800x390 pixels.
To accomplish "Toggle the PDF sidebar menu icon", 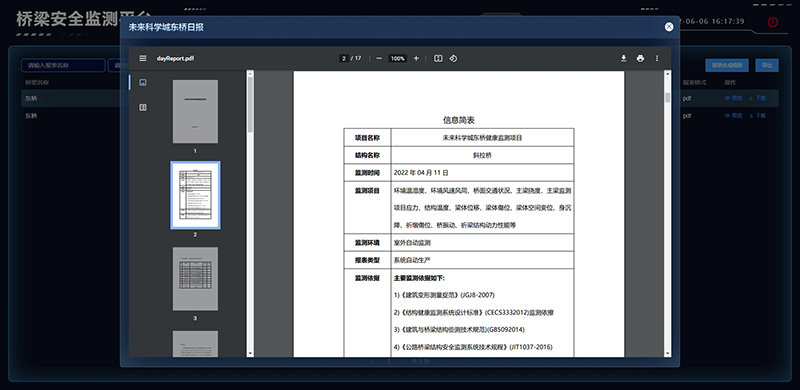I will point(143,58).
